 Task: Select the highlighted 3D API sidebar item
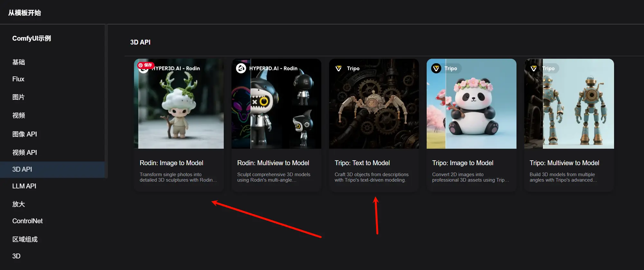52,169
